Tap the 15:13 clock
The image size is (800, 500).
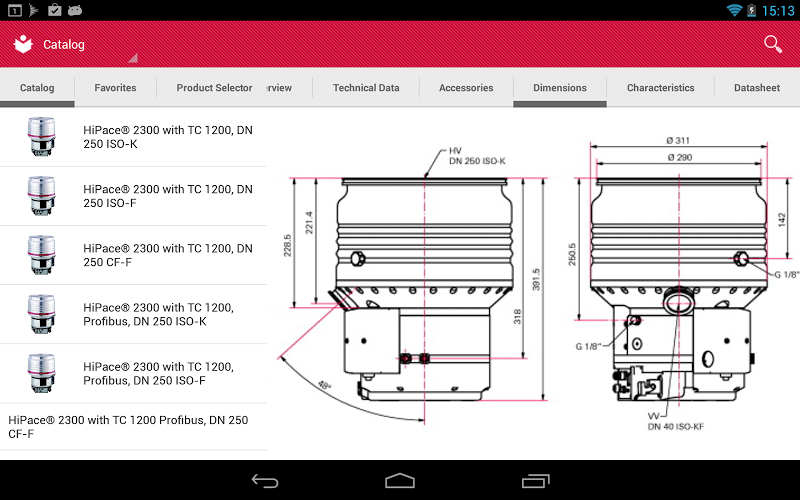pyautogui.click(x=778, y=11)
